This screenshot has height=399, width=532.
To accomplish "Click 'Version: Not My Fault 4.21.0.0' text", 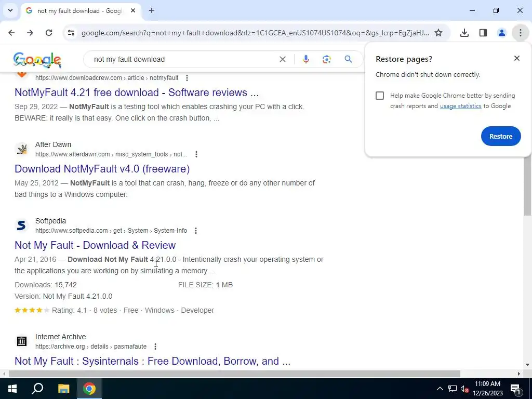I will (63, 296).
